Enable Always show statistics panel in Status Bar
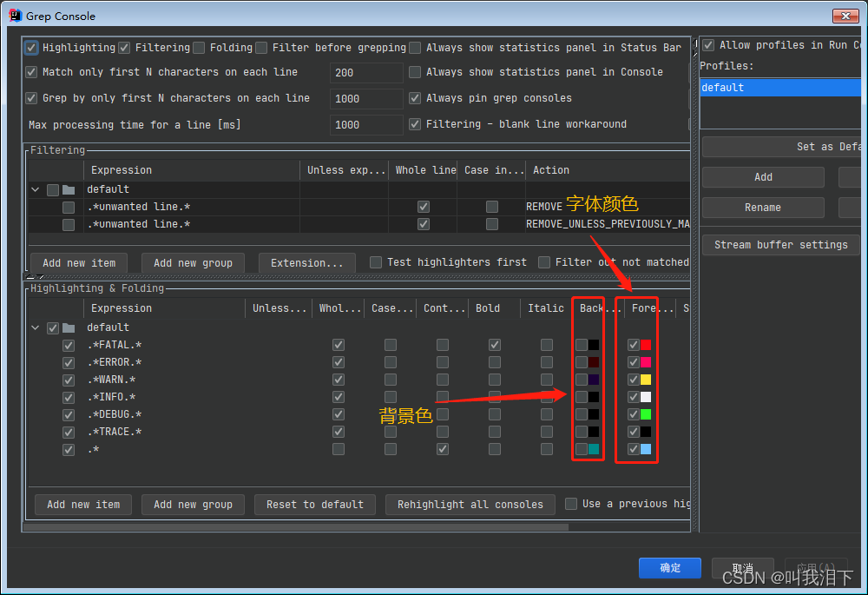This screenshot has height=595, width=868. tap(415, 48)
